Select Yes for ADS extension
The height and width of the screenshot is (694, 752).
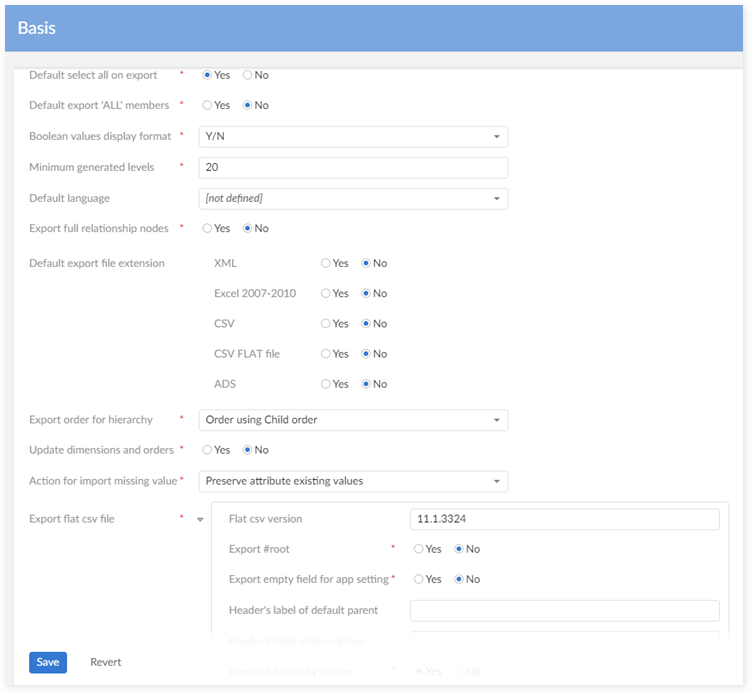[326, 383]
